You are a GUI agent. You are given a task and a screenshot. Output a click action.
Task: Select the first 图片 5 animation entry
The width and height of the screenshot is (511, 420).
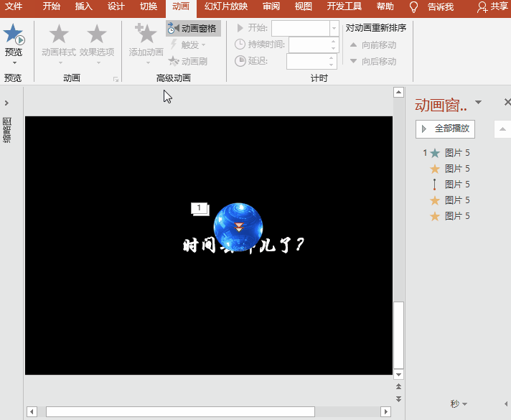pyautogui.click(x=456, y=153)
